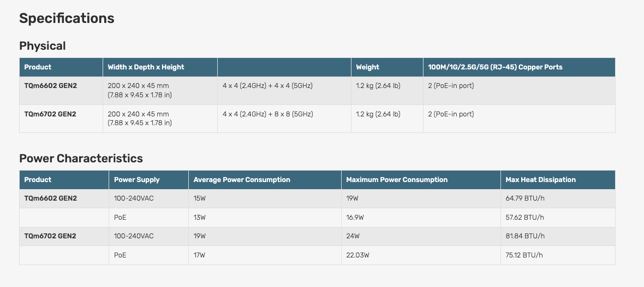The image size is (644, 287).
Task: Click Maximum Power Consumption header
Action: coord(397,180)
